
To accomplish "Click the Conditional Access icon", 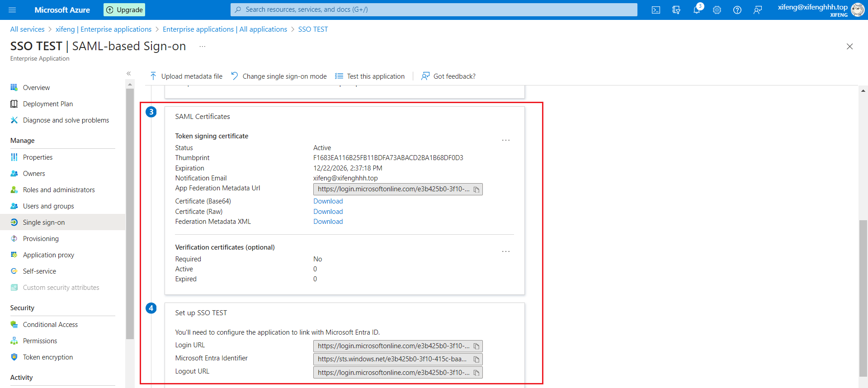I will coord(14,324).
